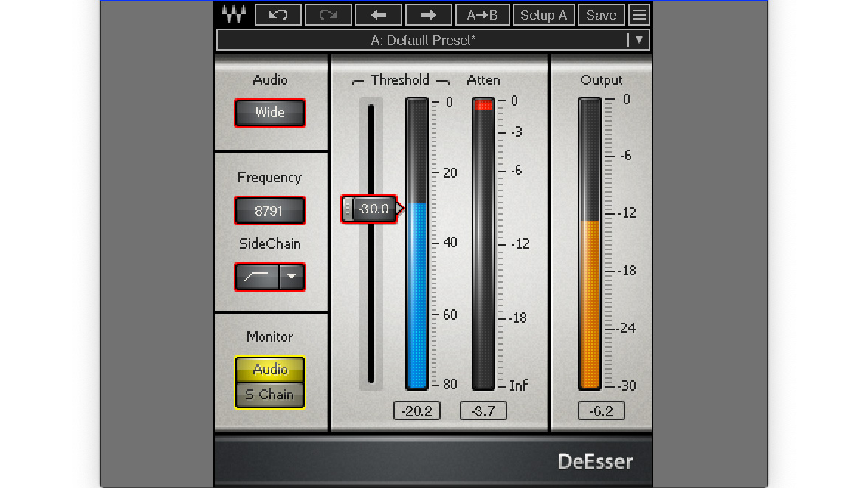Select the Frequency value 8791 field
The height and width of the screenshot is (488, 868).
(x=269, y=210)
